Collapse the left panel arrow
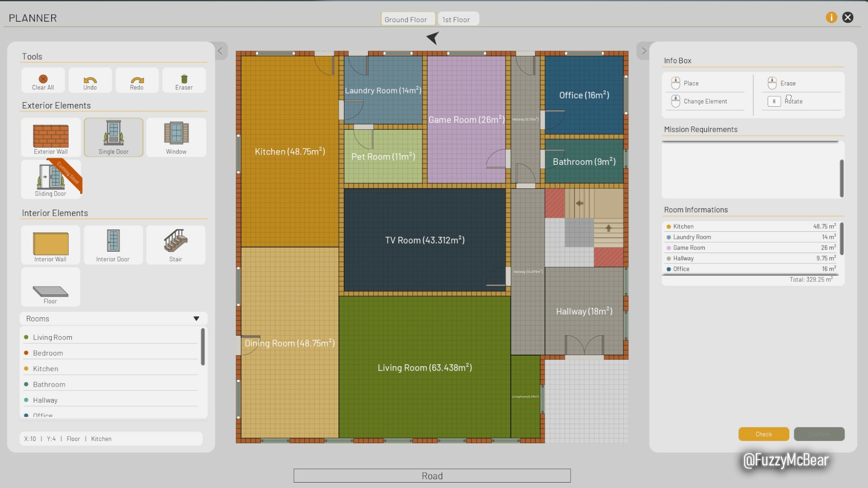 pos(220,51)
